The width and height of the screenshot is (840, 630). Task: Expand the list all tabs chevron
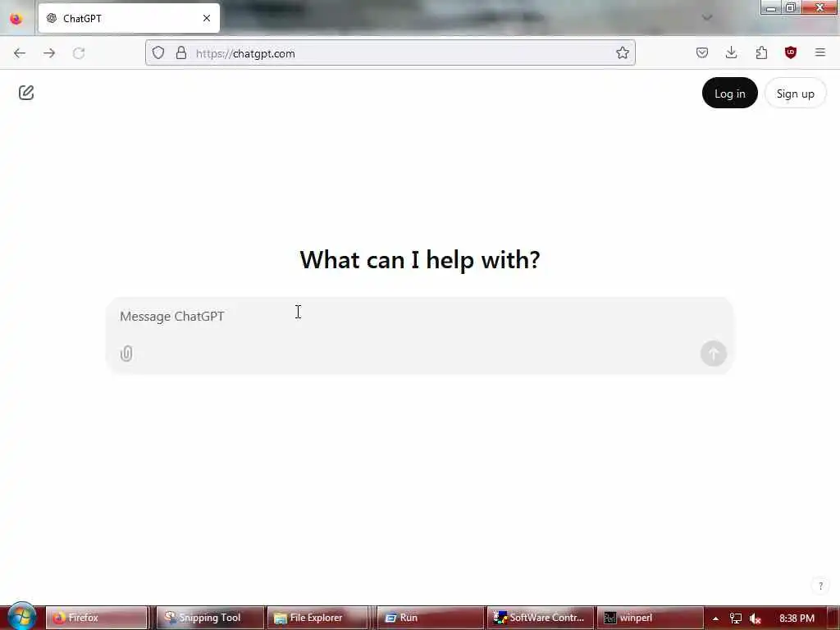pyautogui.click(x=707, y=18)
